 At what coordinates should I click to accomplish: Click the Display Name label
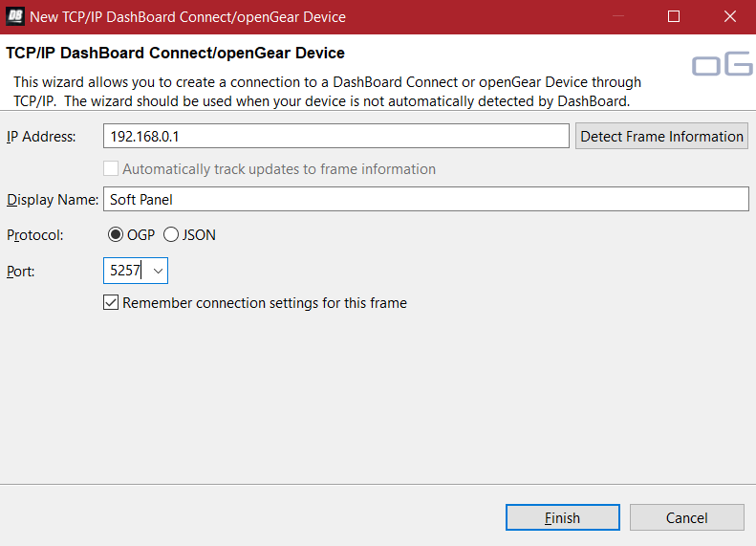point(53,200)
